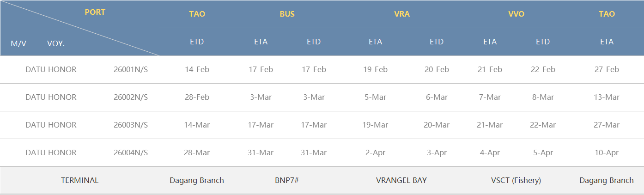Click voyage 26002N/S cell

131,97
